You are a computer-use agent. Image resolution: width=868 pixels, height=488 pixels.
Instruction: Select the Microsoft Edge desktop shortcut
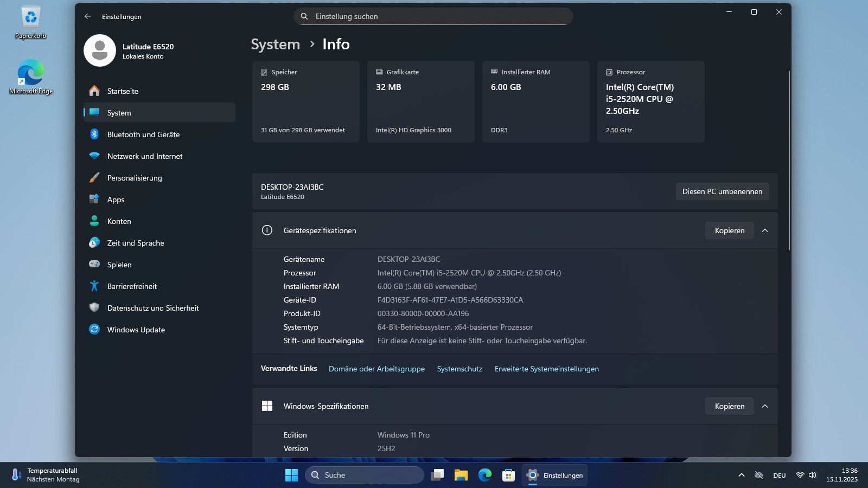30,77
